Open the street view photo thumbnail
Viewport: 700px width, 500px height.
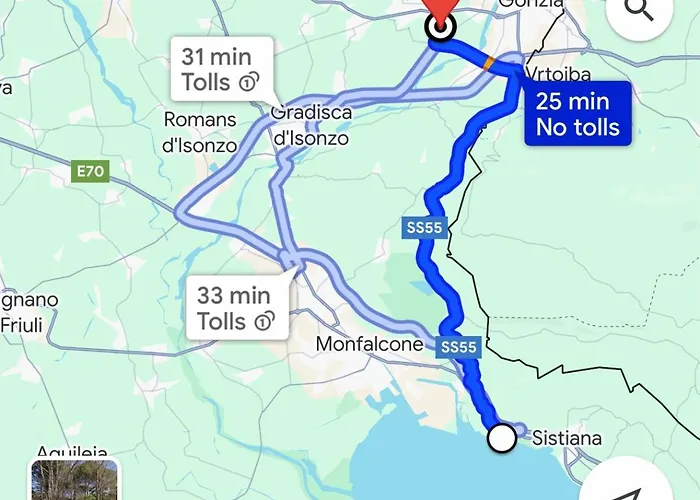point(75,480)
